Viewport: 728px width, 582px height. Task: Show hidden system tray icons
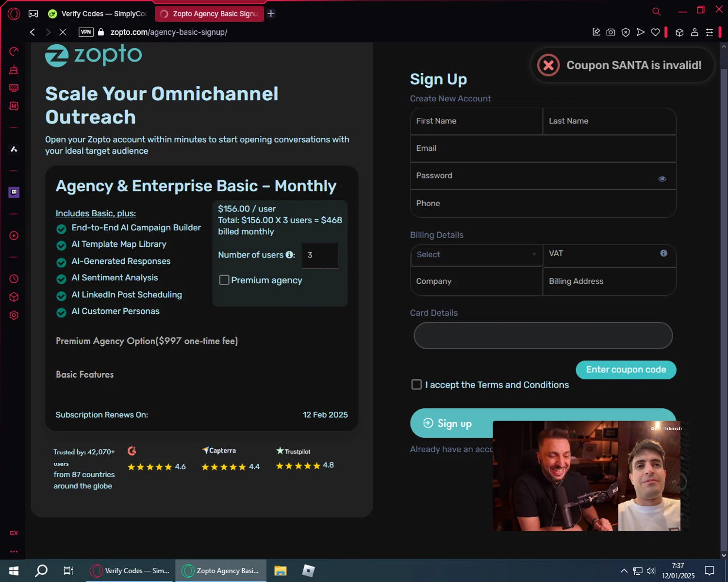(x=624, y=571)
